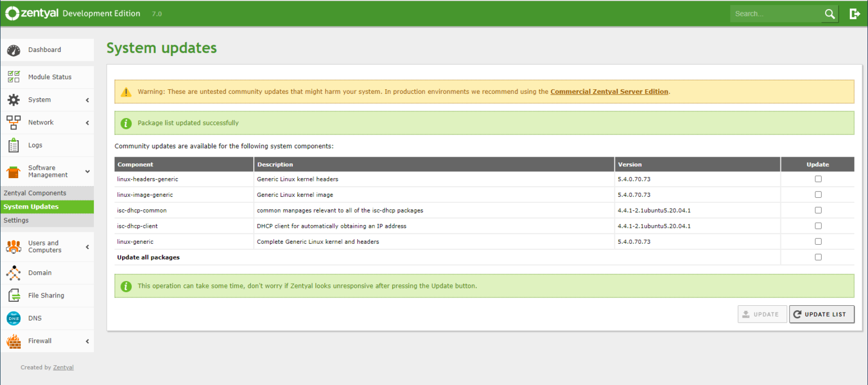Open the Zentyal Components submenu entry
Image resolution: width=868 pixels, height=385 pixels.
(36, 193)
